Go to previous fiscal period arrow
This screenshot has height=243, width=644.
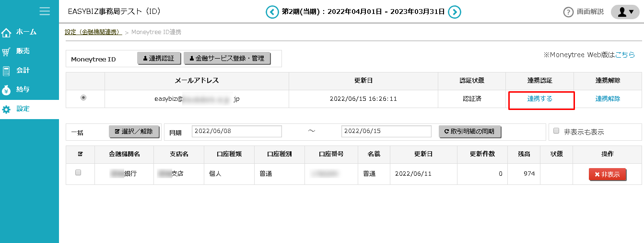[x=272, y=12]
